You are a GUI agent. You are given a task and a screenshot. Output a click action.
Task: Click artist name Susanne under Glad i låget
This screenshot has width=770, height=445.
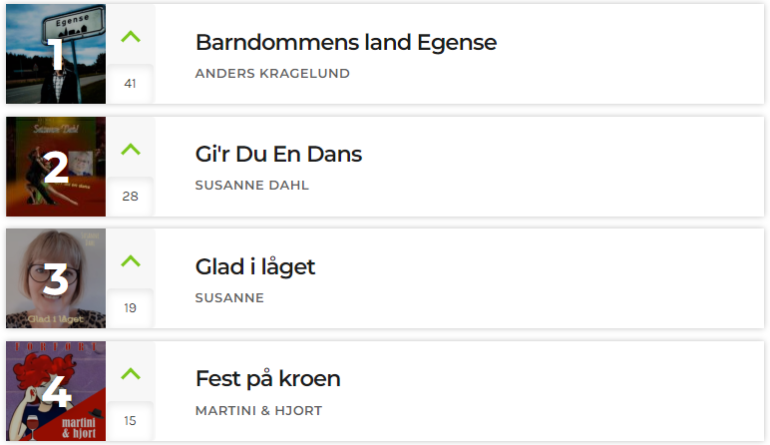[x=229, y=298]
